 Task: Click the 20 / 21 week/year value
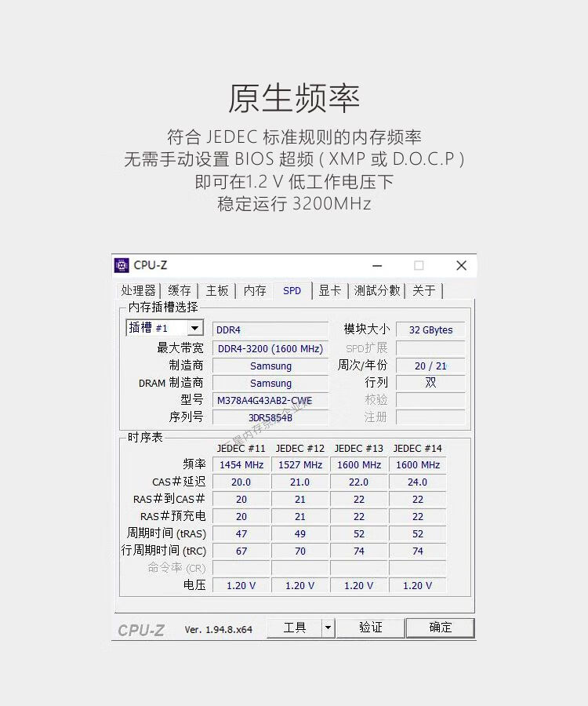tap(430, 366)
